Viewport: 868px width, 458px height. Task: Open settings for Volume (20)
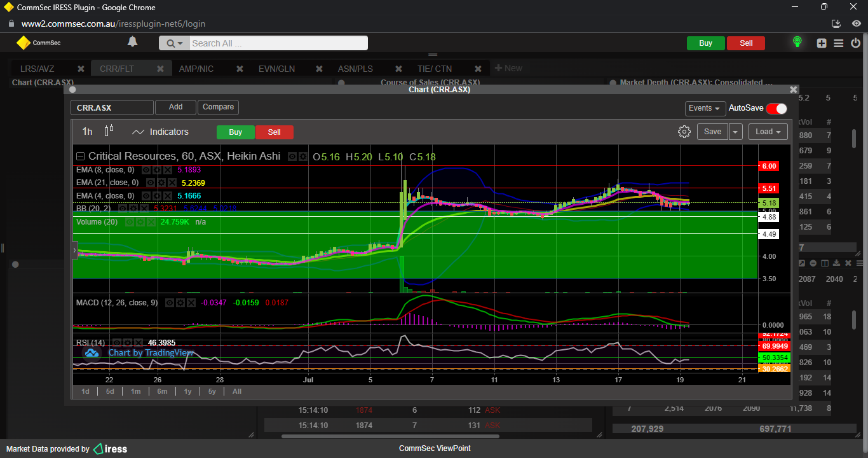tap(139, 222)
